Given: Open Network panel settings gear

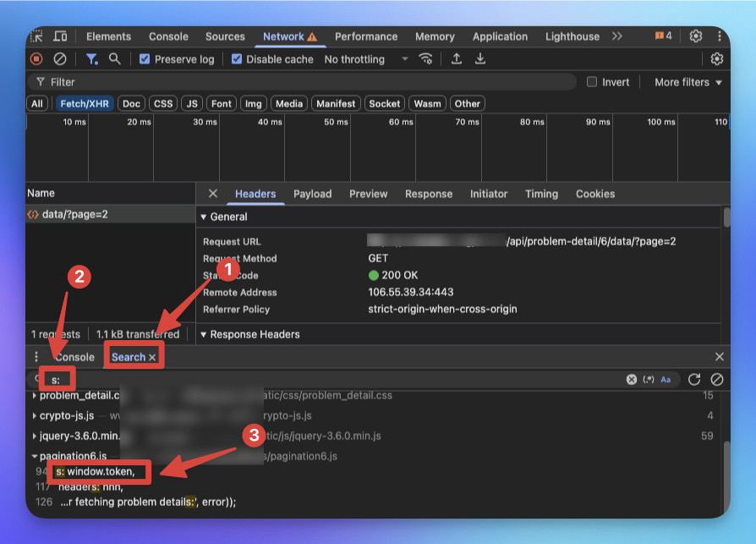Looking at the screenshot, I should coord(716,59).
